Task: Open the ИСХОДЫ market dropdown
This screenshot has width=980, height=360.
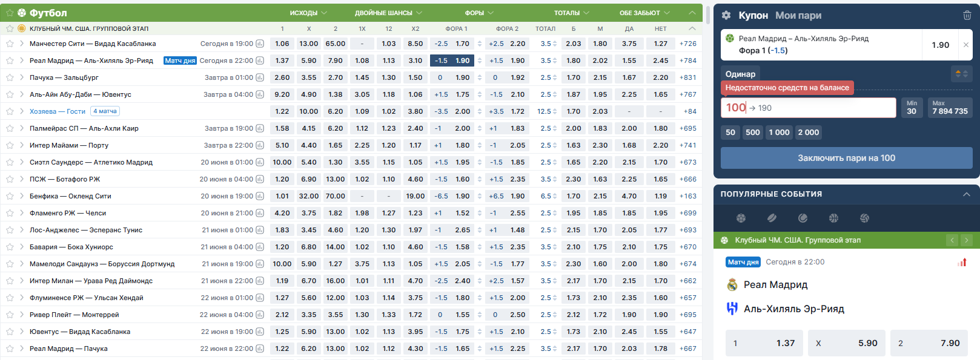Action: coord(308,13)
